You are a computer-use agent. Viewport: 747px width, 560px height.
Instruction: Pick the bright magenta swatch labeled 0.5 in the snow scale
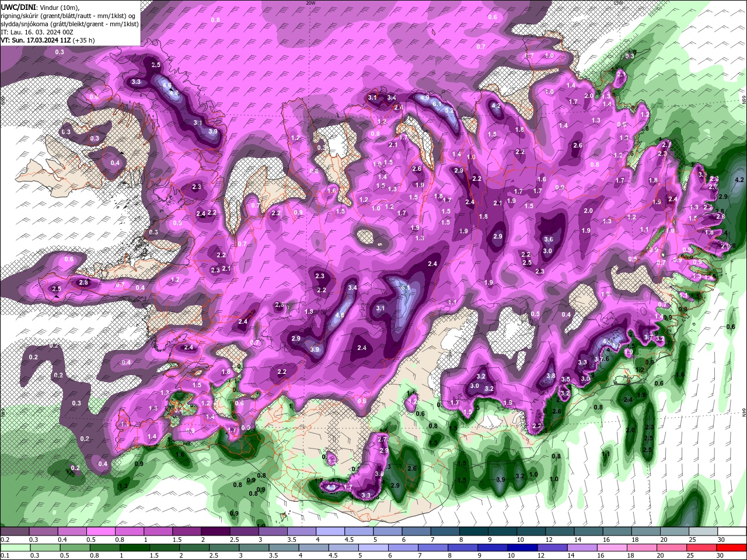pos(100,531)
